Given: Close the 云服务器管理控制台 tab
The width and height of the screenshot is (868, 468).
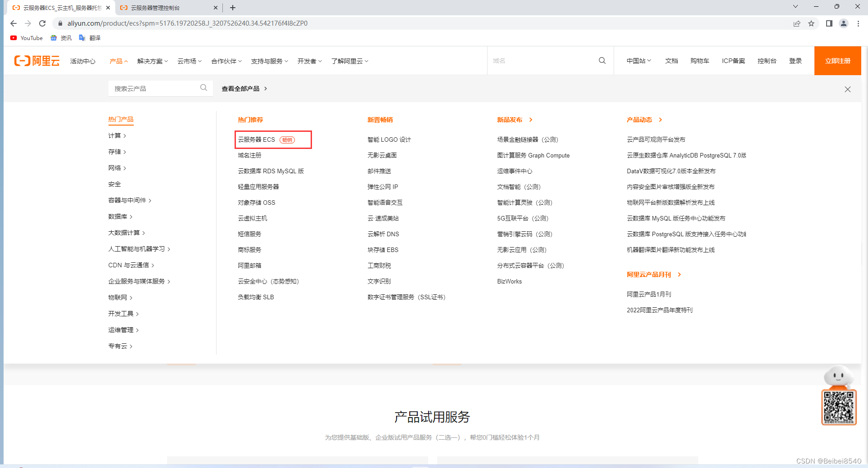Looking at the screenshot, I should 216,8.
